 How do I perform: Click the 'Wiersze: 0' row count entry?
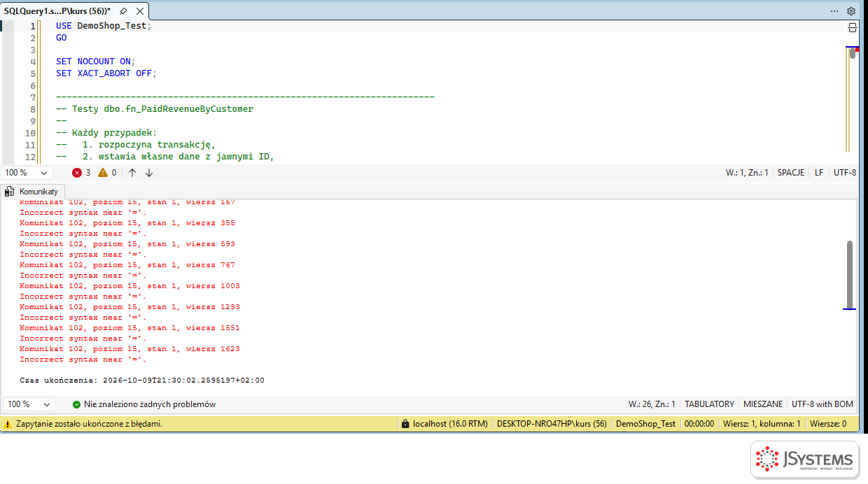point(828,424)
